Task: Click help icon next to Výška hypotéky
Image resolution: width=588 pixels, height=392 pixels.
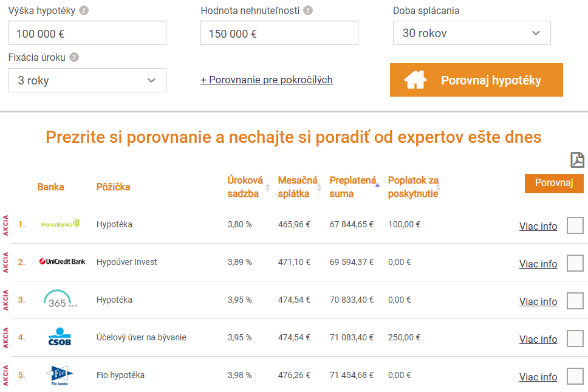Action: point(84,10)
